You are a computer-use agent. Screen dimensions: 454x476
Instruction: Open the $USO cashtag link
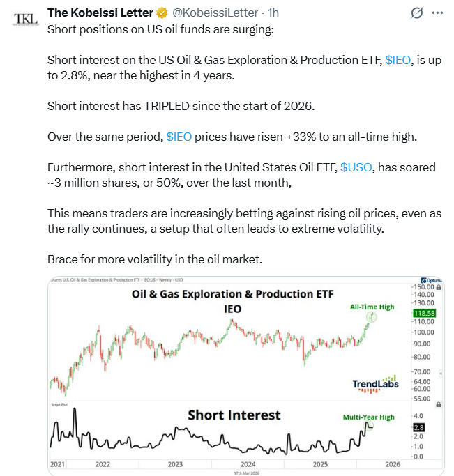(x=354, y=168)
